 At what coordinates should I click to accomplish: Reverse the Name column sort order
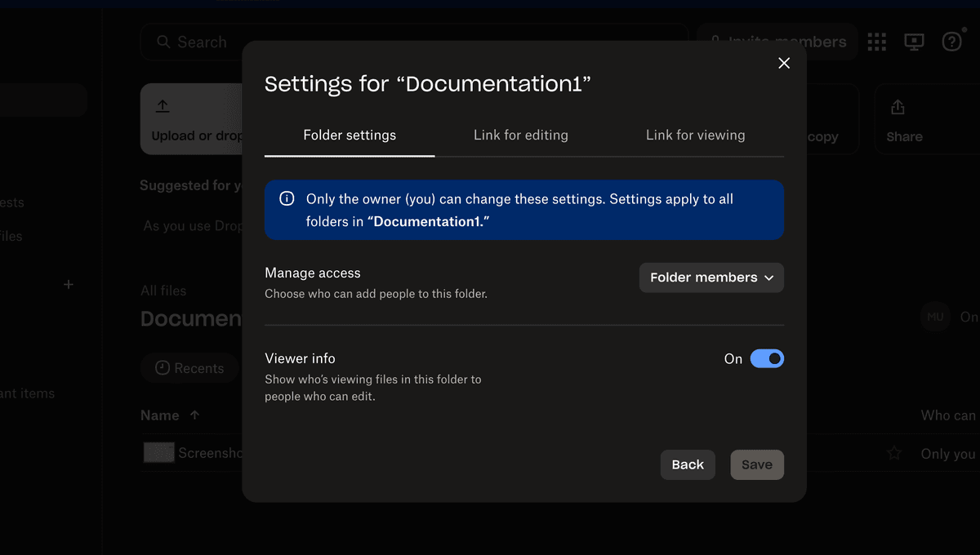tap(194, 415)
